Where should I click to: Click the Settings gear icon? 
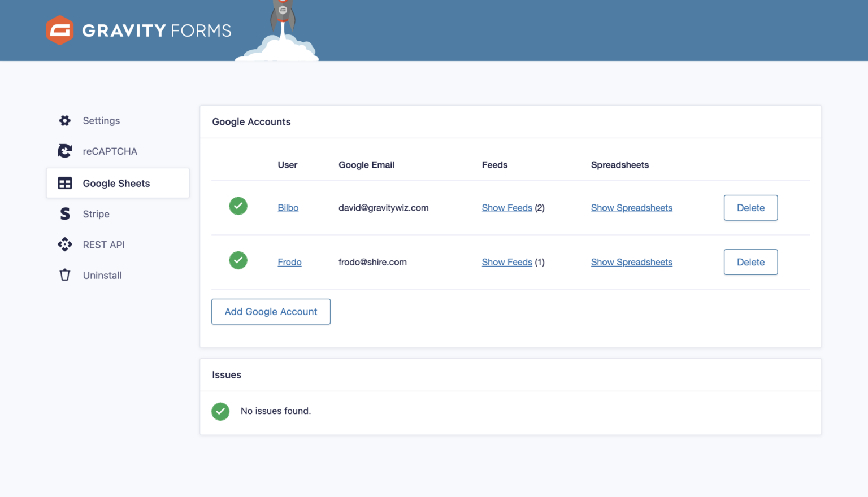(x=65, y=120)
